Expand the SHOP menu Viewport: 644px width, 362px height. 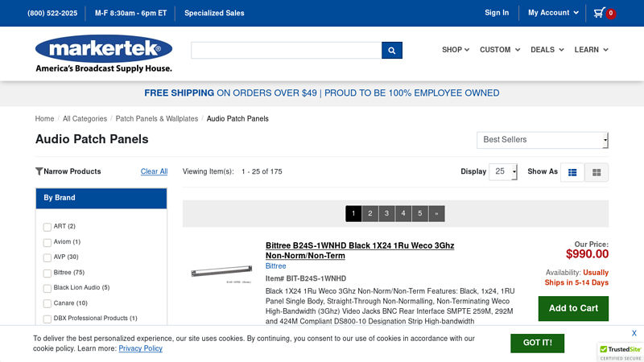[456, 50]
